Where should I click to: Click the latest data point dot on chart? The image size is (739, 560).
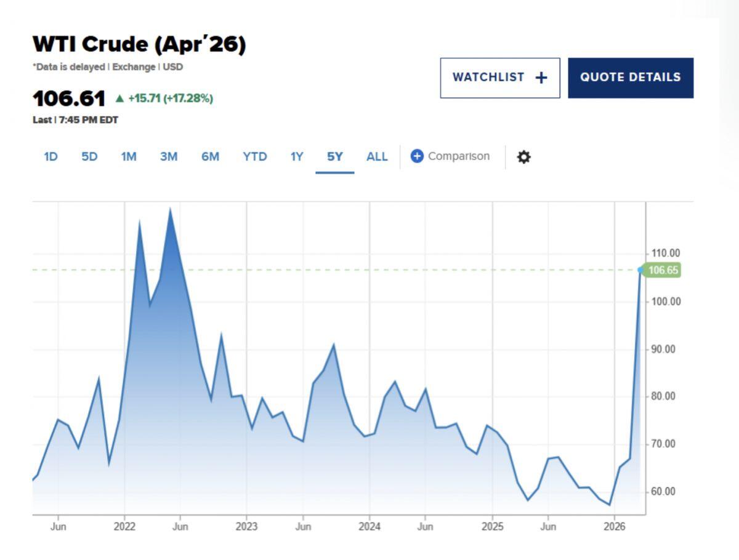(x=640, y=270)
